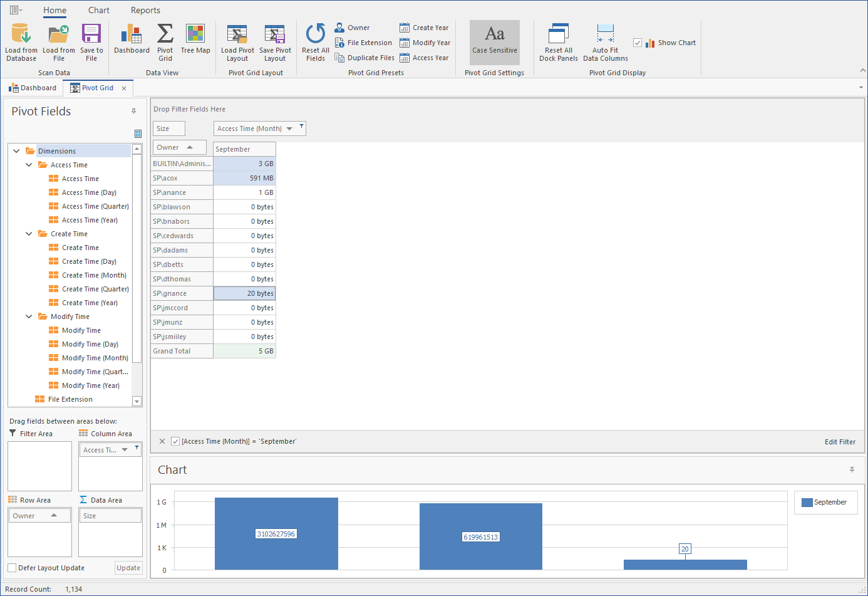Click the Edit Filter link

click(840, 442)
